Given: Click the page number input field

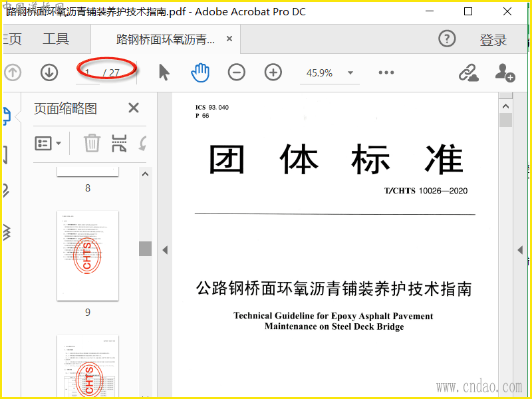Looking at the screenshot, I should click(88, 73).
